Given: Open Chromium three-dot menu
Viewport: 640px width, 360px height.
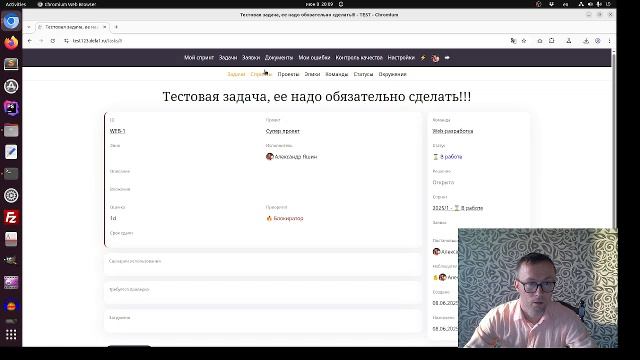Looking at the screenshot, I should pos(609,41).
